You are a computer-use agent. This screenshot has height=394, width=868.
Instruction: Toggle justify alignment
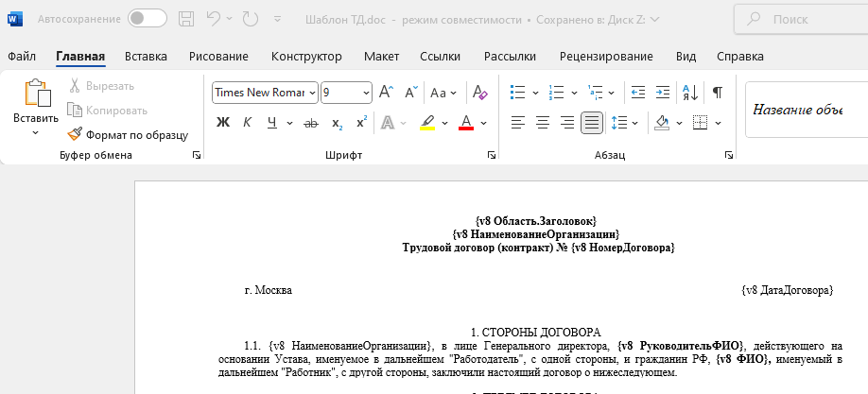[592, 123]
